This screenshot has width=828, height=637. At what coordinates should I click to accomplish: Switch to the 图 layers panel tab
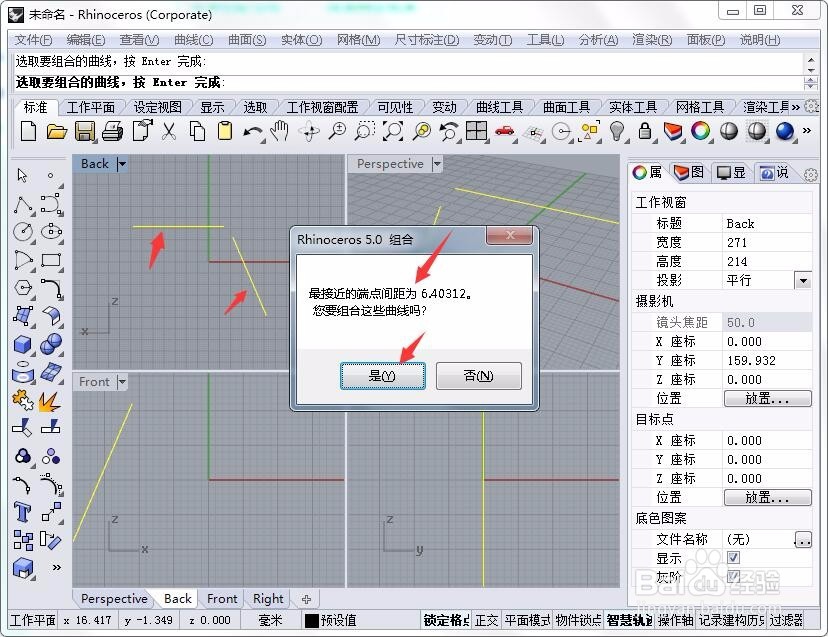689,172
